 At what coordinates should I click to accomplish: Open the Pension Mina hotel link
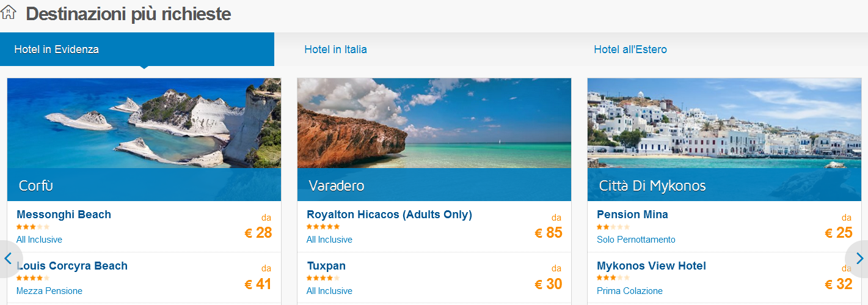[632, 215]
